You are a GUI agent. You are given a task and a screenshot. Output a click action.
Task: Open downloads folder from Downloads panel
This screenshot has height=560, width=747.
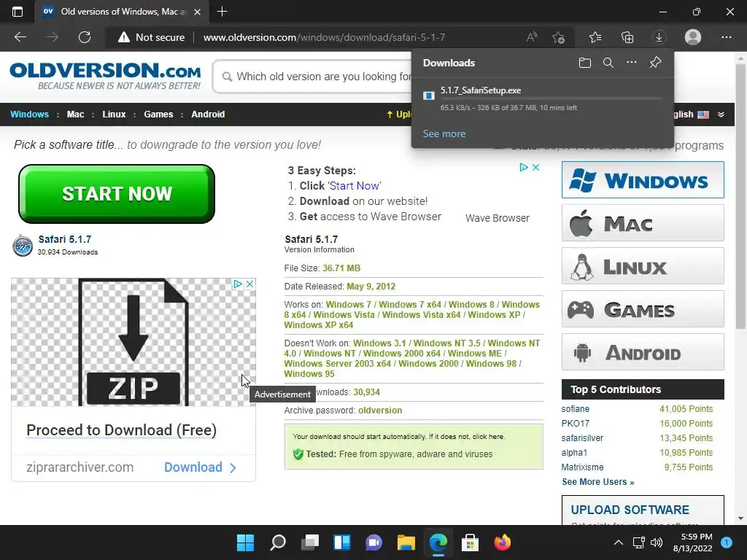[584, 63]
